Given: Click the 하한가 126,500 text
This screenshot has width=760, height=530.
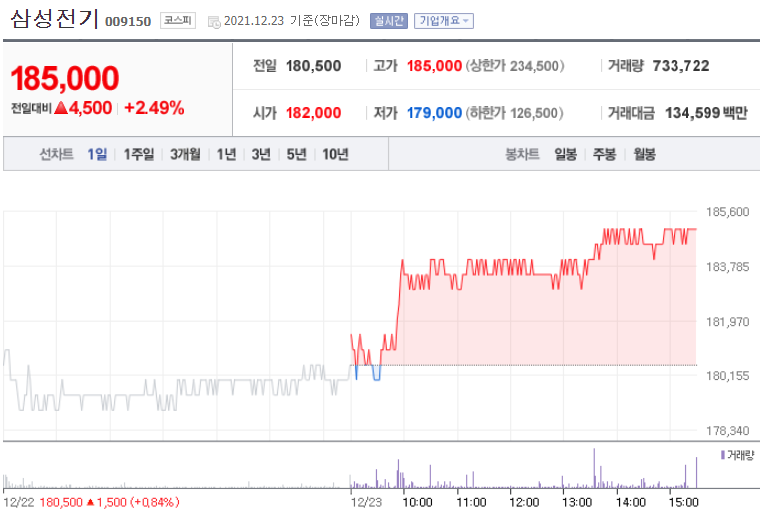Looking at the screenshot, I should tap(515, 113).
